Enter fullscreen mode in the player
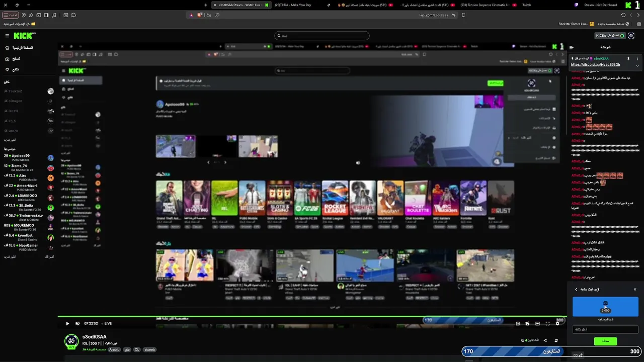 click(x=547, y=323)
